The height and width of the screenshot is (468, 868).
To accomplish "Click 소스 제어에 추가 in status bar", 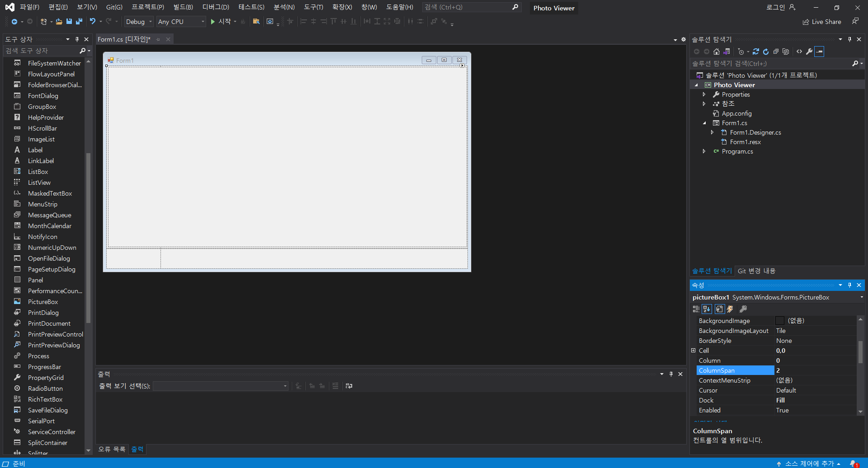I will click(x=809, y=463).
